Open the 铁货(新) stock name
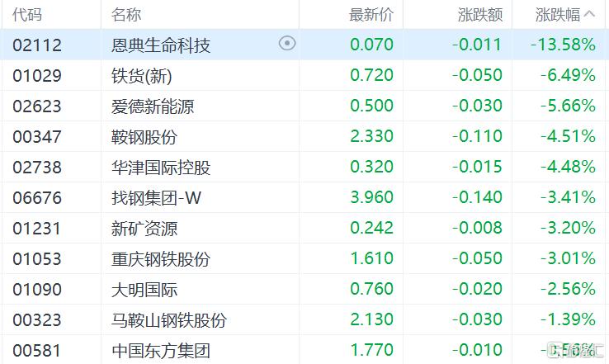Image resolution: width=609 pixels, height=364 pixels. [142, 76]
